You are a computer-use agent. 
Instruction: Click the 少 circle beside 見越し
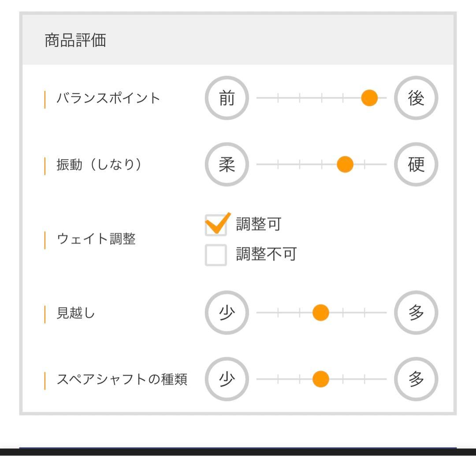click(x=227, y=313)
